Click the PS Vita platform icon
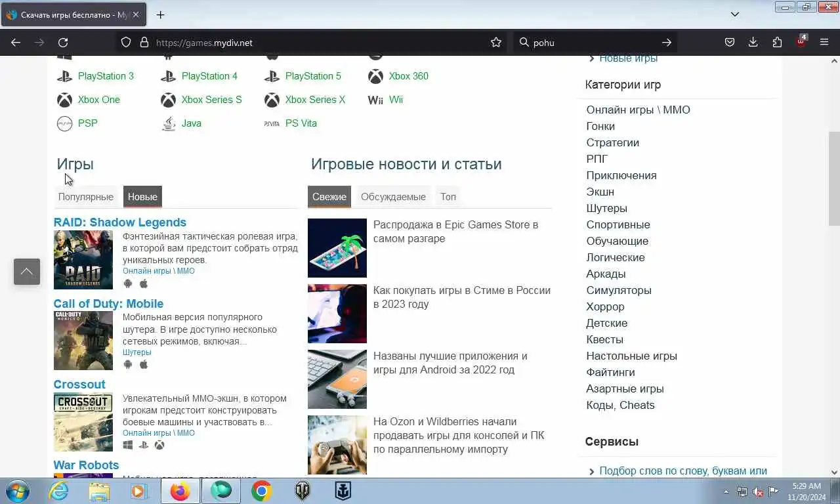This screenshot has width=840, height=504. coord(272,123)
